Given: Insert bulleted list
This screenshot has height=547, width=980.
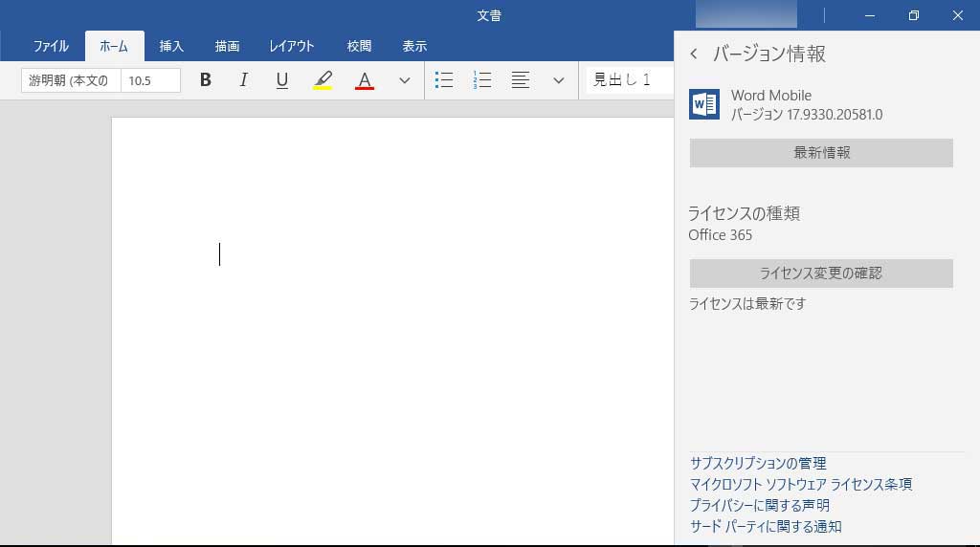Looking at the screenshot, I should point(444,80).
